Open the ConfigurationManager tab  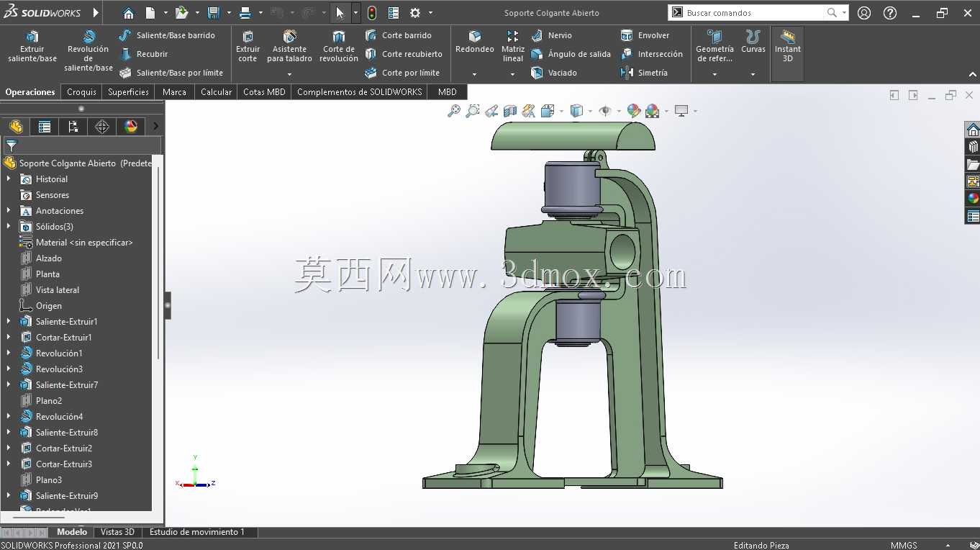point(73,127)
